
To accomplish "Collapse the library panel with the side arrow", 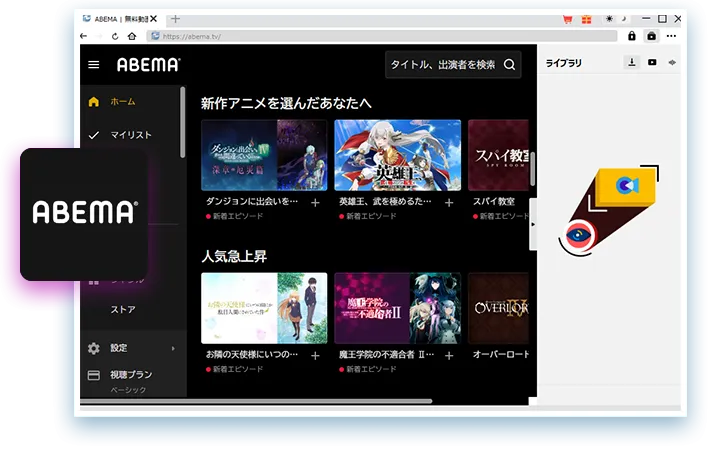I will [533, 224].
